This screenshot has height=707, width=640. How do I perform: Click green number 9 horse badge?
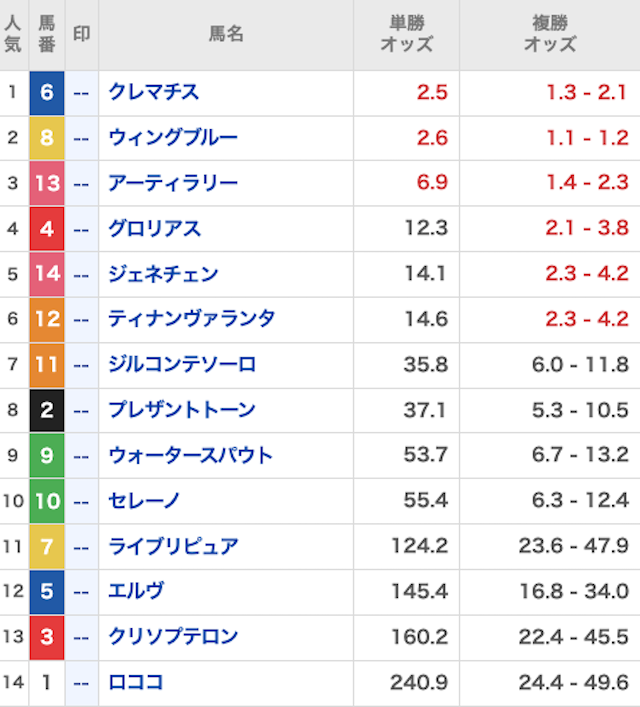click(x=47, y=456)
